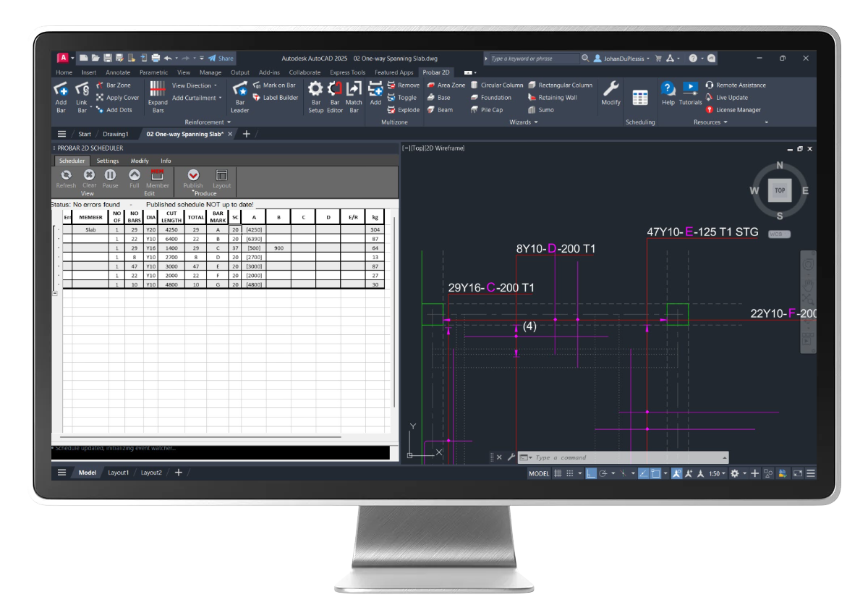Launch the Bar Editor
Image resolution: width=868 pixels, height=613 pixels.
[334, 96]
